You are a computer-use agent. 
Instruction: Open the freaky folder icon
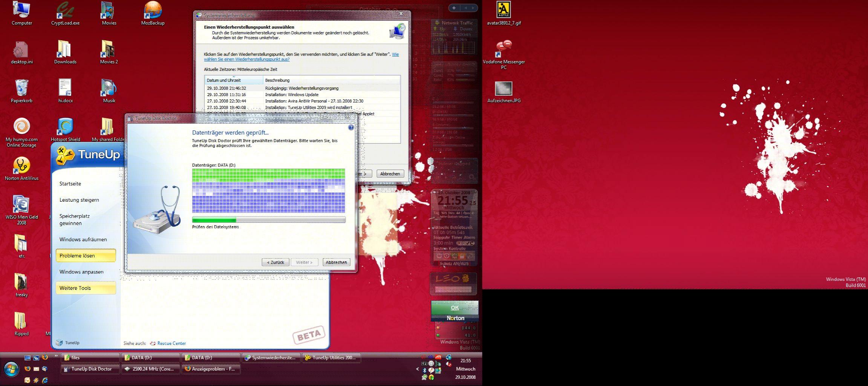21,286
